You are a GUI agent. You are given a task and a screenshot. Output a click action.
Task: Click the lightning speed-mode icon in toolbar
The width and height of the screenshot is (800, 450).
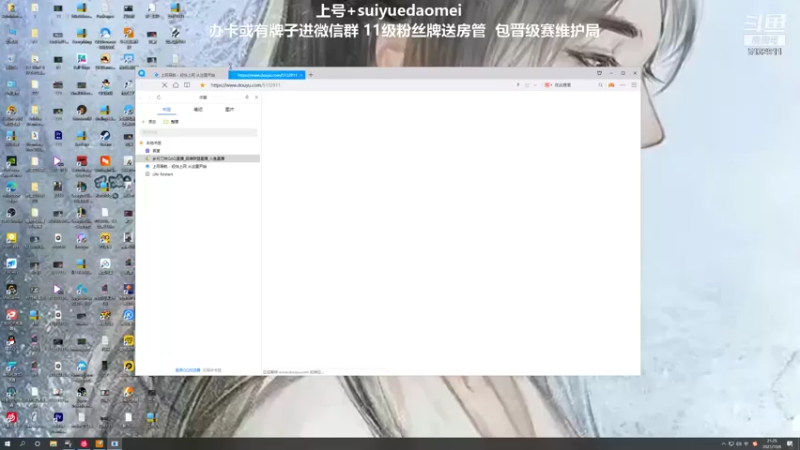518,85
